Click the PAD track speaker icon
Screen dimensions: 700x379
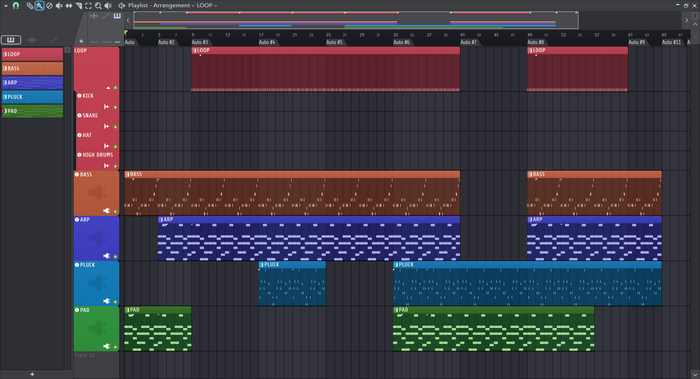(107, 346)
